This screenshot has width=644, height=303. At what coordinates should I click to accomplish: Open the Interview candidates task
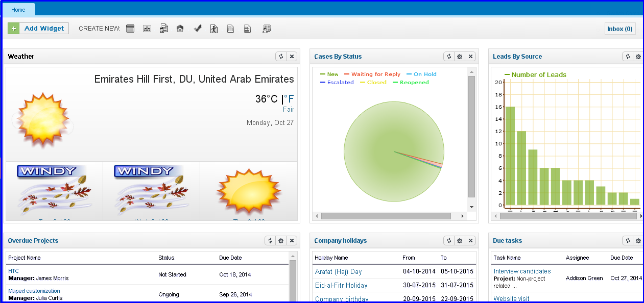click(522, 271)
